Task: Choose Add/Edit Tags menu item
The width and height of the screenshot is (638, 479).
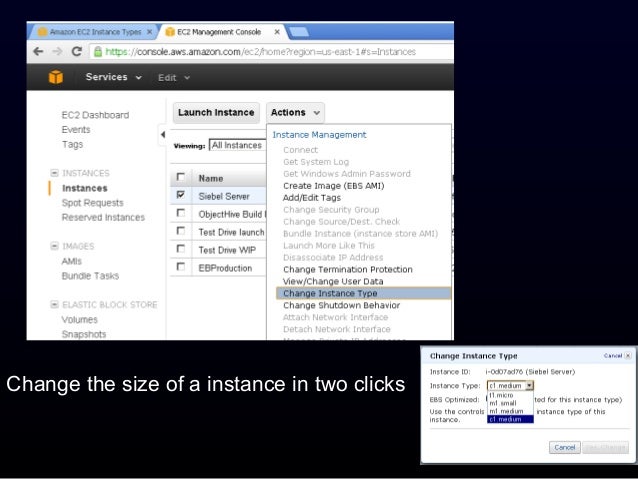Action: 312,198
